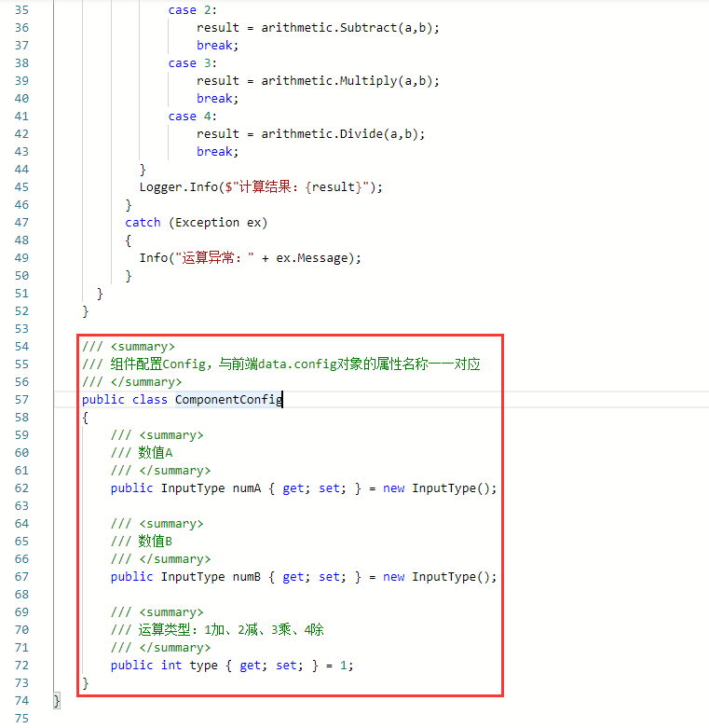Click the case 4 label
Image resolution: width=709 pixels, height=728 pixels.
pyautogui.click(x=189, y=117)
